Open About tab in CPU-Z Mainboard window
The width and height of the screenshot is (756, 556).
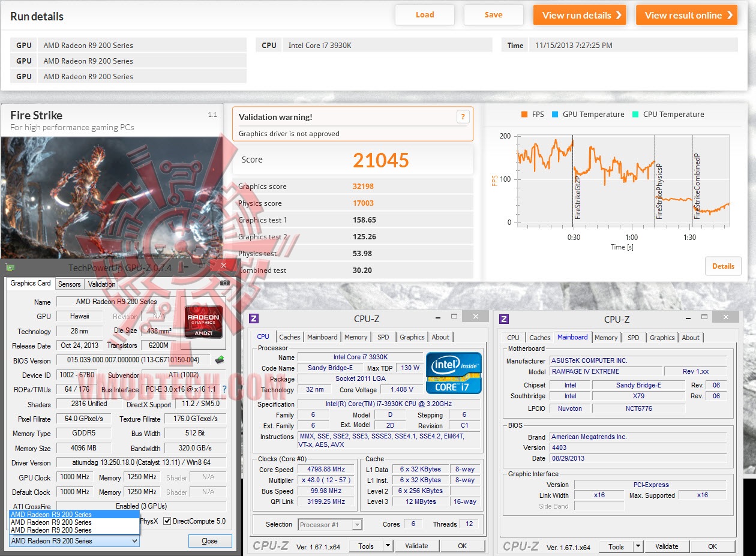[x=691, y=338]
